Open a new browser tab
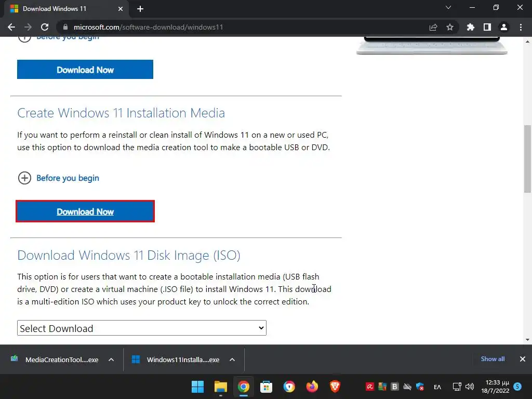Viewport: 532px width, 399px height. [x=140, y=9]
